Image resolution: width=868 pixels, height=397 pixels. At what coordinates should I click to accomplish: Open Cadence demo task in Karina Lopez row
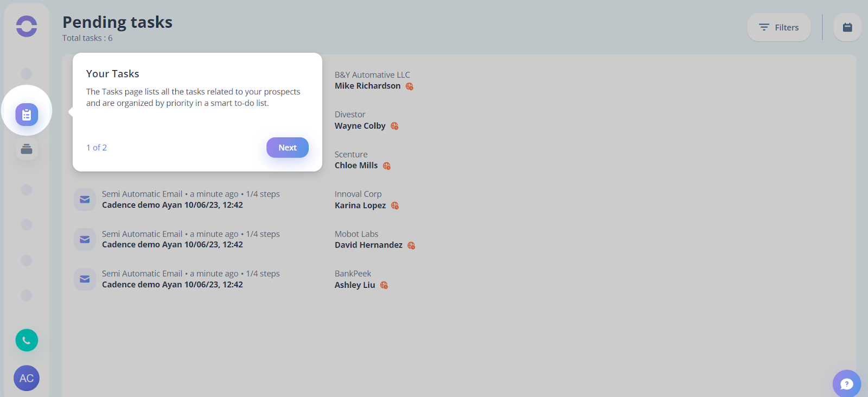point(173,205)
